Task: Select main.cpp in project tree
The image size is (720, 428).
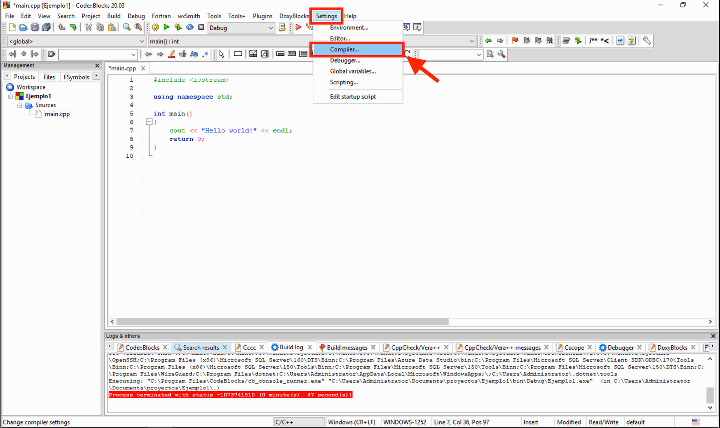Action: tap(57, 114)
